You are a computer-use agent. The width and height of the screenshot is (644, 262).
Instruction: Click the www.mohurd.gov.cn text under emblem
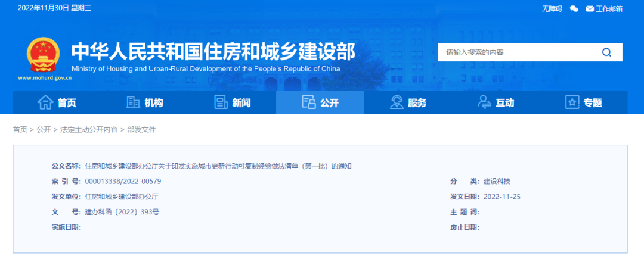[45, 78]
